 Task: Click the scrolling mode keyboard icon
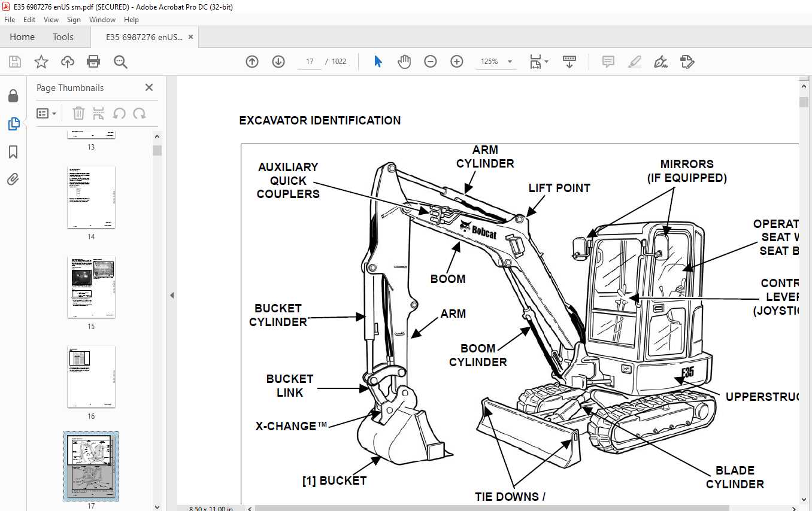pyautogui.click(x=569, y=62)
